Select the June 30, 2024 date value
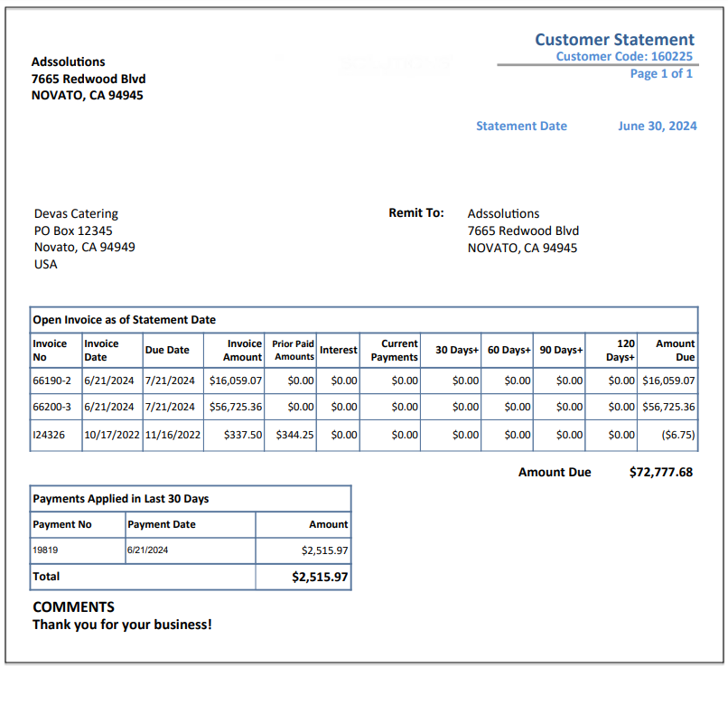The height and width of the screenshot is (705, 728). pyautogui.click(x=657, y=126)
